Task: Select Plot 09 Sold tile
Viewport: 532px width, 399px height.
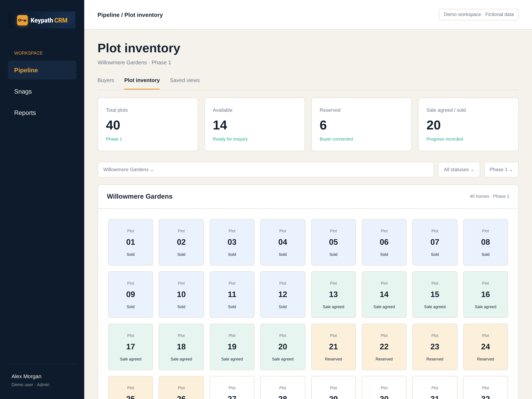Action: (131, 295)
